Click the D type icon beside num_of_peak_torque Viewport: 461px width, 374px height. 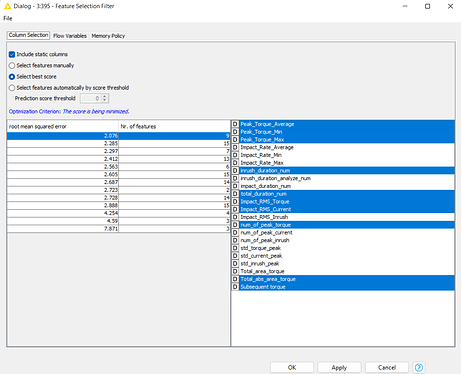pos(235,225)
